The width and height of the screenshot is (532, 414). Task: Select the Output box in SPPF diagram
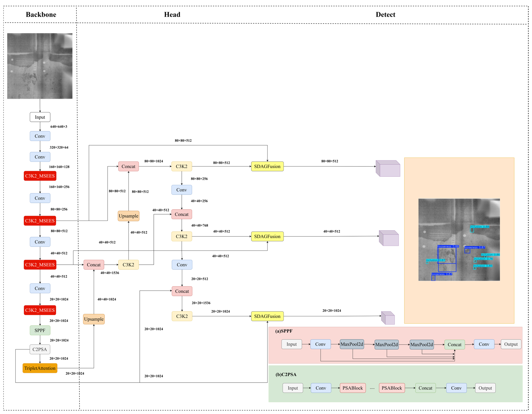click(511, 344)
